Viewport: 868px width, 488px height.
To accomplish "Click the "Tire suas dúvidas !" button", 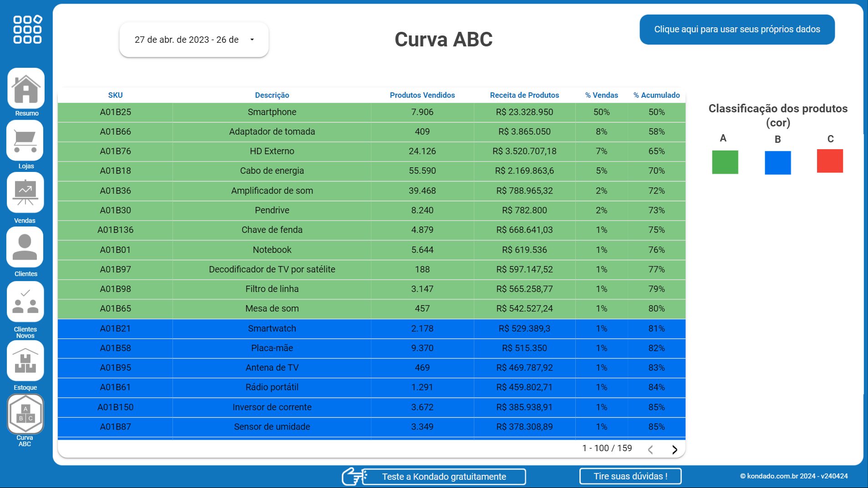I will 630,476.
